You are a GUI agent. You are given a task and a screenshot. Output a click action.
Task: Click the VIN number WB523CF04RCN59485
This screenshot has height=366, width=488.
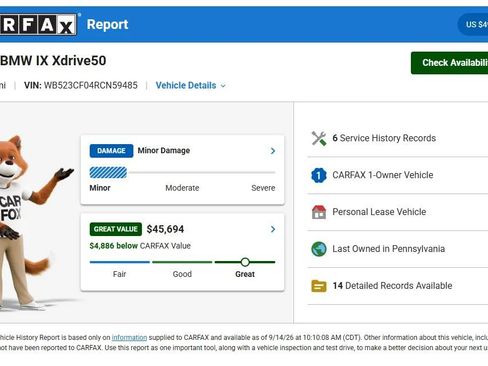click(x=91, y=85)
